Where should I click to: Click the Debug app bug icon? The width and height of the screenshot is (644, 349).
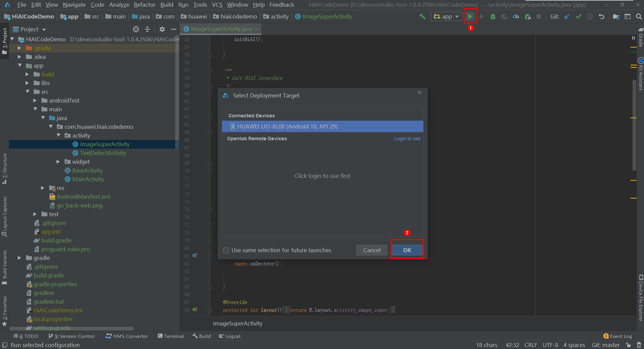pos(493,16)
